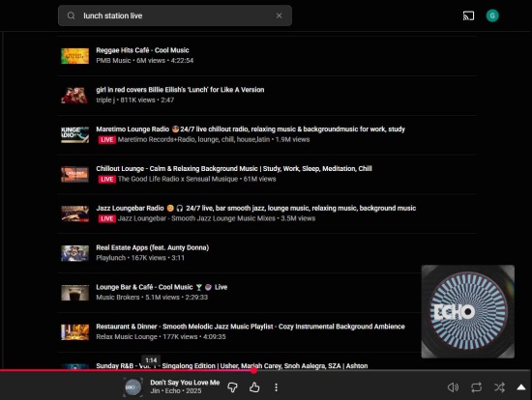Play Reggae Hits Café thumbnail
Image resolution: width=532 pixels, height=400 pixels.
tap(75, 56)
